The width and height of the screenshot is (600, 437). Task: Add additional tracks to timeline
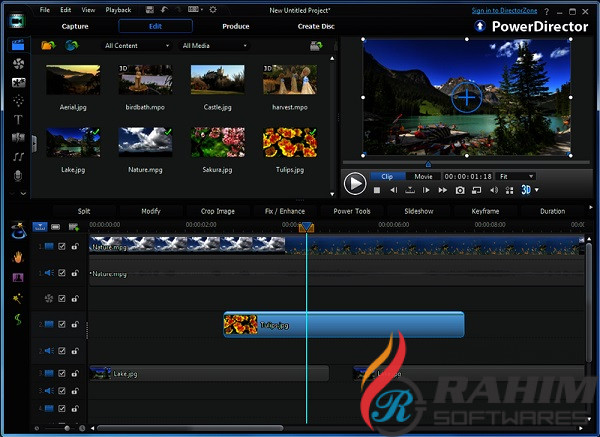click(73, 227)
